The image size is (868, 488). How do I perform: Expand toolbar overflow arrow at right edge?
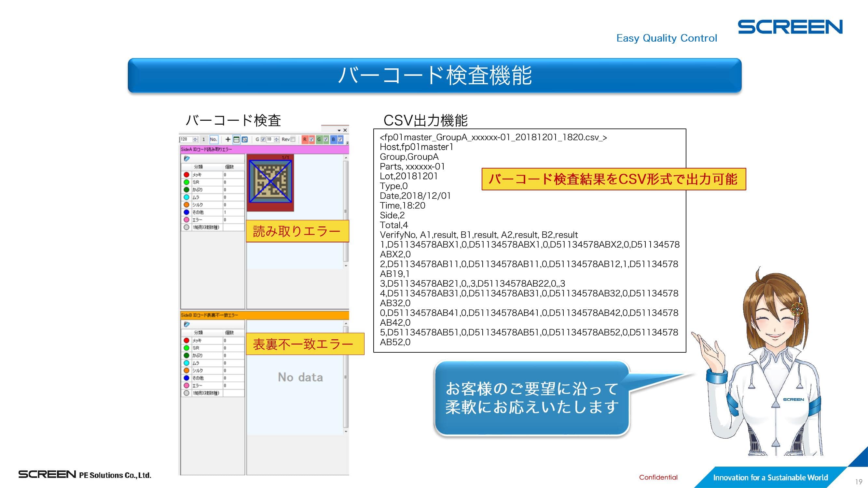click(x=347, y=143)
